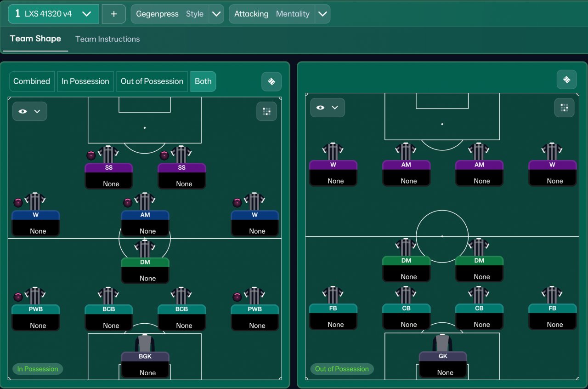This screenshot has width=588, height=389.
Task: Click the shirt icon above the left BCB
Action: pyautogui.click(x=108, y=296)
